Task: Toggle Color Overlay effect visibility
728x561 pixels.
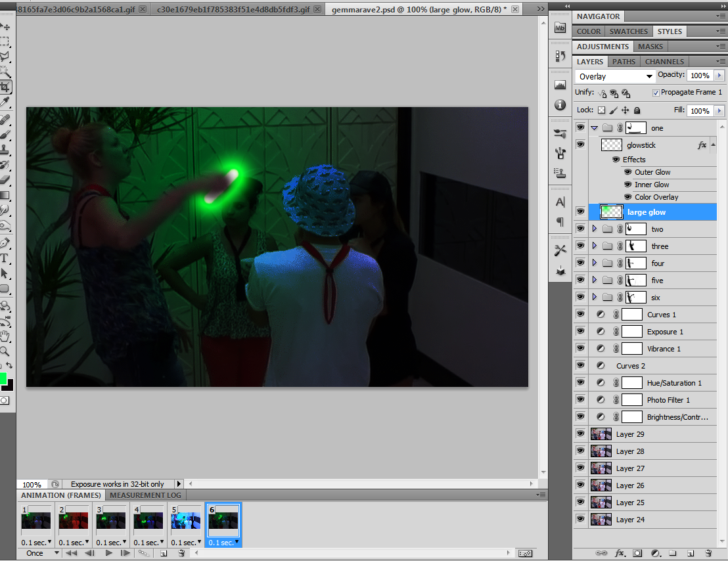Action: [x=627, y=197]
